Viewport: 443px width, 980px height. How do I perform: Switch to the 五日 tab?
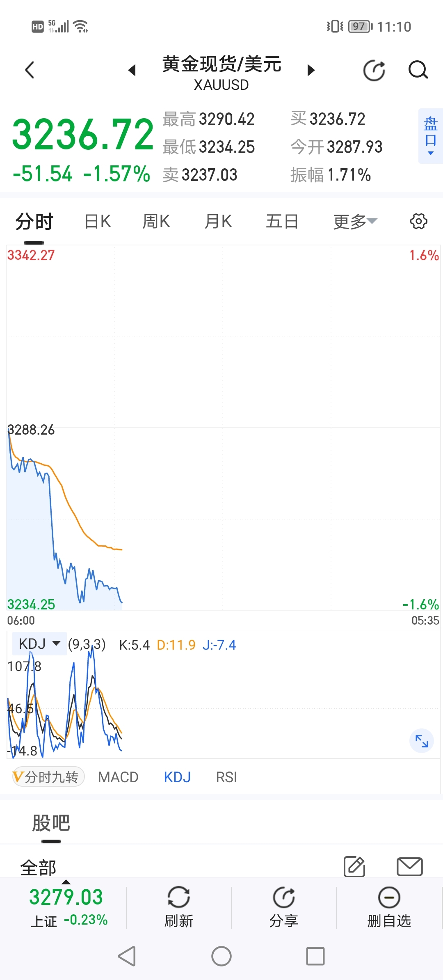tap(282, 222)
